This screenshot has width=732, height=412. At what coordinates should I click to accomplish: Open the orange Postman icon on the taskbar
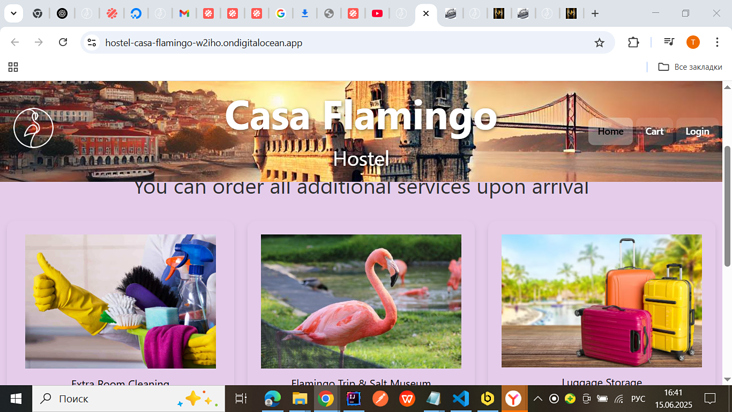point(380,398)
